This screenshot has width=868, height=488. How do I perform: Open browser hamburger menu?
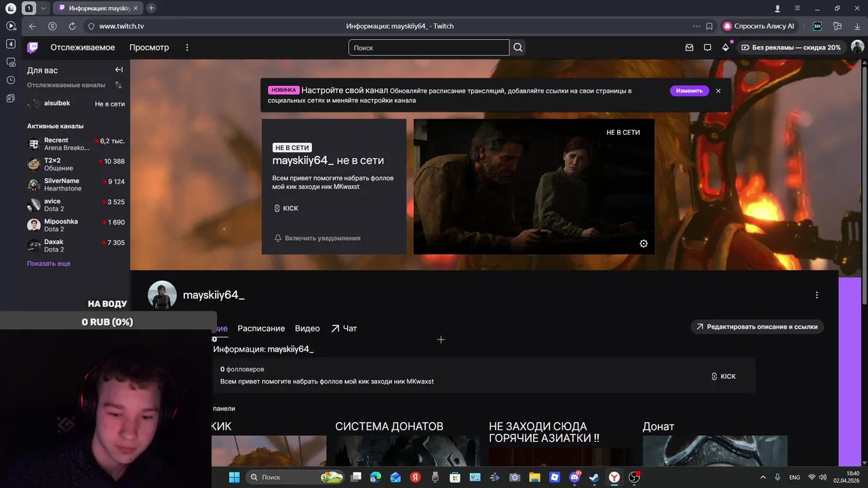[x=797, y=8]
